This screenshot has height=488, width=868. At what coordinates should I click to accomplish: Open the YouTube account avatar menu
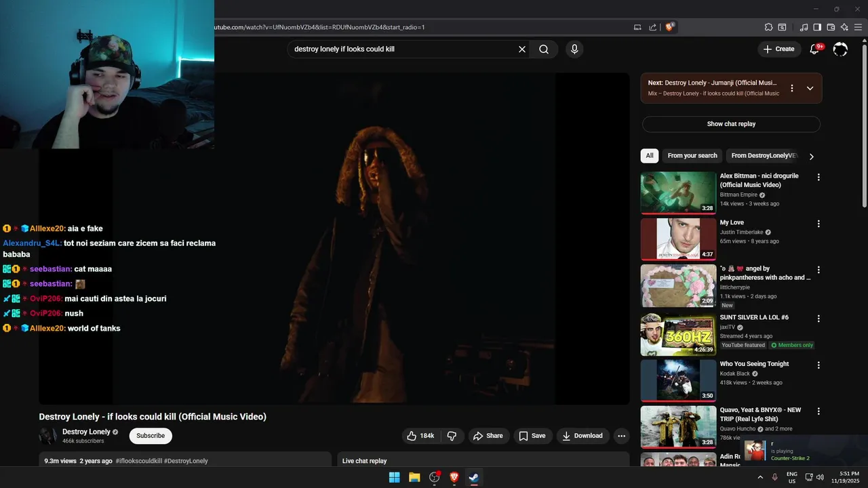tap(840, 49)
